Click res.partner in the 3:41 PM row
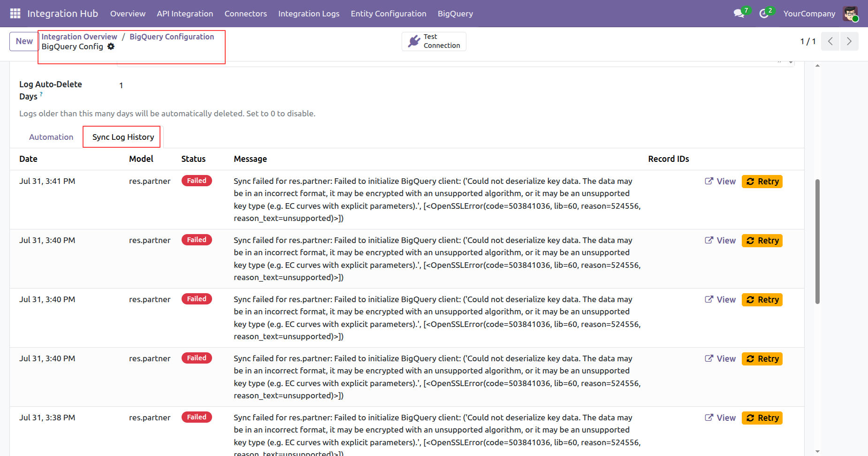The image size is (868, 456). point(150,181)
